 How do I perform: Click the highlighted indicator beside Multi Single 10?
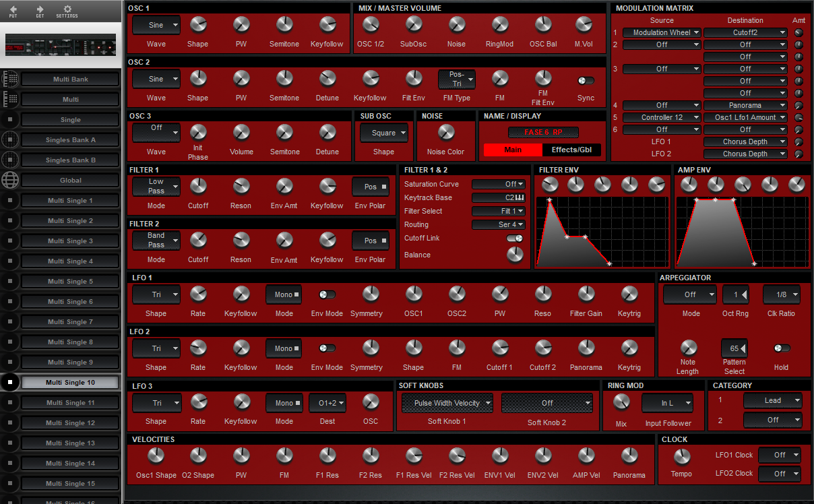10,382
